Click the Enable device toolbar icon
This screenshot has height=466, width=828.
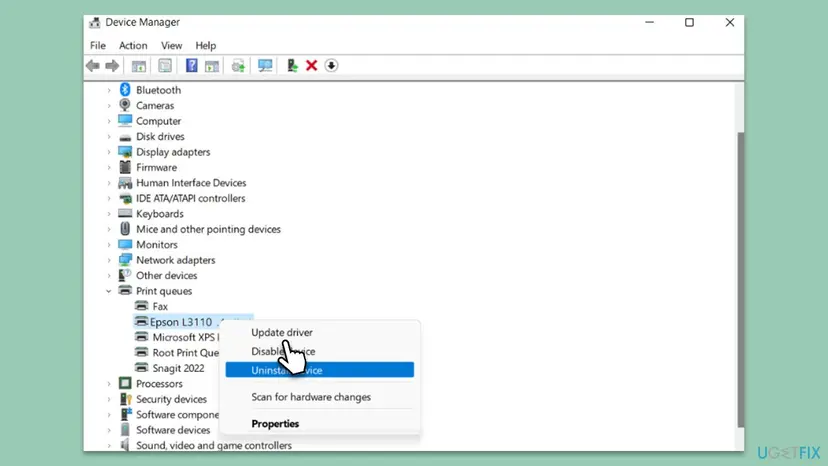[x=292, y=66]
